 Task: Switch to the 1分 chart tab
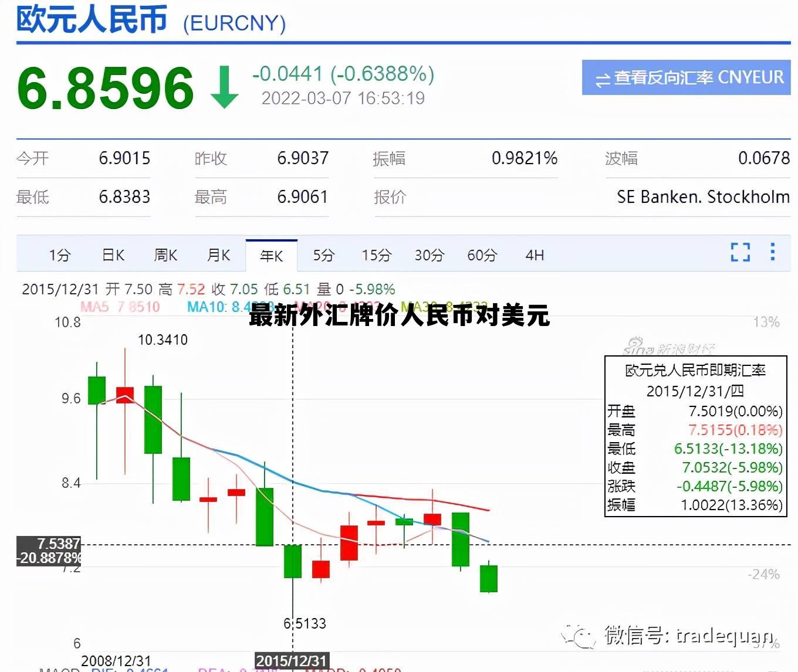pos(59,255)
